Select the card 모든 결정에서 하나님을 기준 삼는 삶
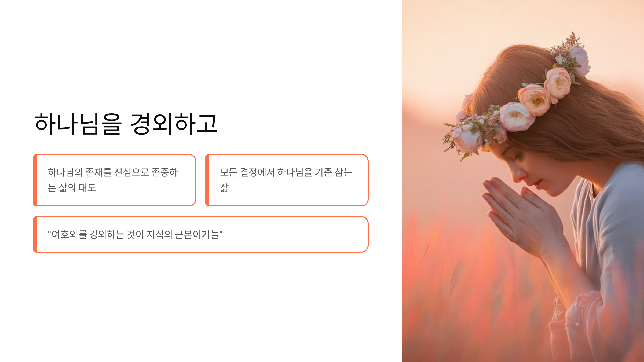The height and width of the screenshot is (362, 644). (x=287, y=180)
